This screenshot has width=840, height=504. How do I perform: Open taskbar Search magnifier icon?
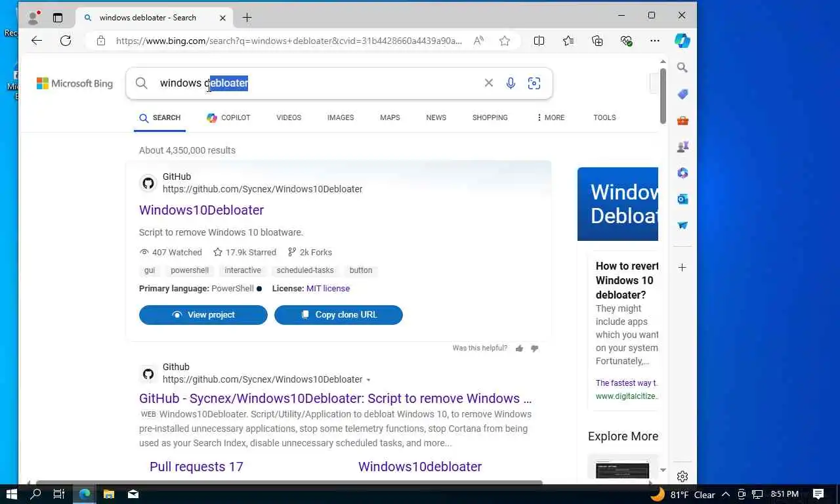click(x=36, y=494)
